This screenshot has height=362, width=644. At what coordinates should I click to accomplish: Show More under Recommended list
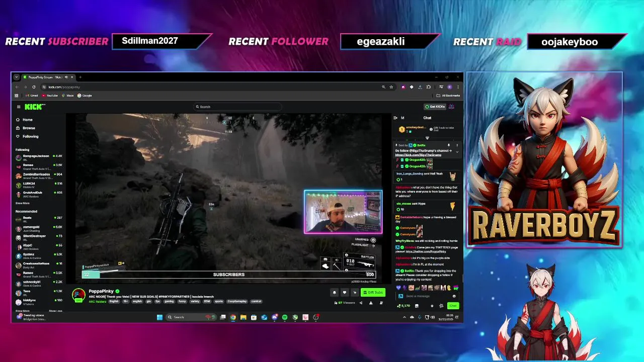pyautogui.click(x=22, y=311)
